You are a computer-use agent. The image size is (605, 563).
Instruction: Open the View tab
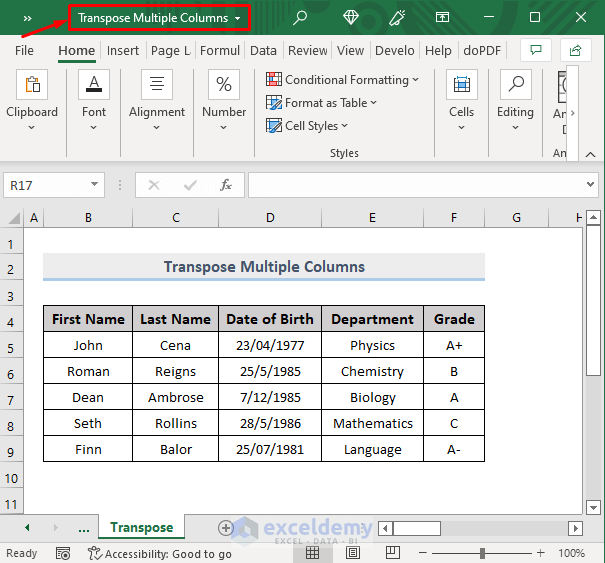(x=350, y=51)
